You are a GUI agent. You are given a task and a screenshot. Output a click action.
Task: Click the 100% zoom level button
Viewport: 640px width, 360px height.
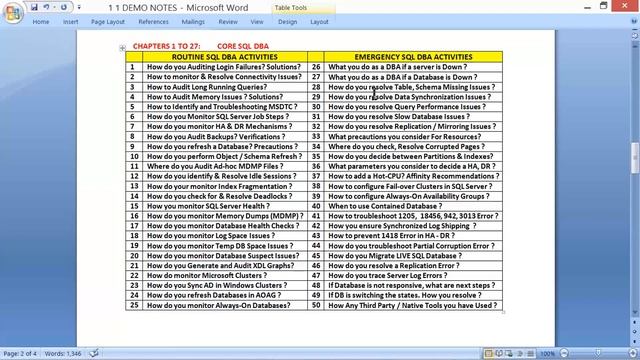point(547,354)
